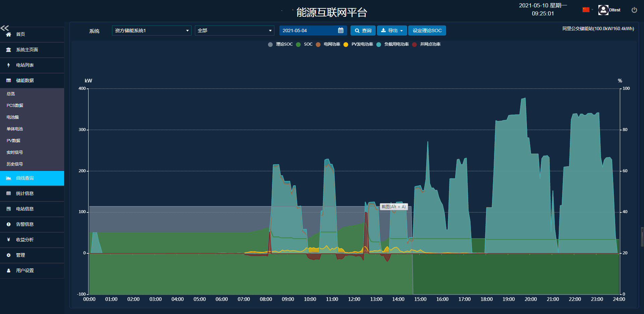Click the 查询 search button
Image resolution: width=644 pixels, height=314 pixels.
click(363, 30)
